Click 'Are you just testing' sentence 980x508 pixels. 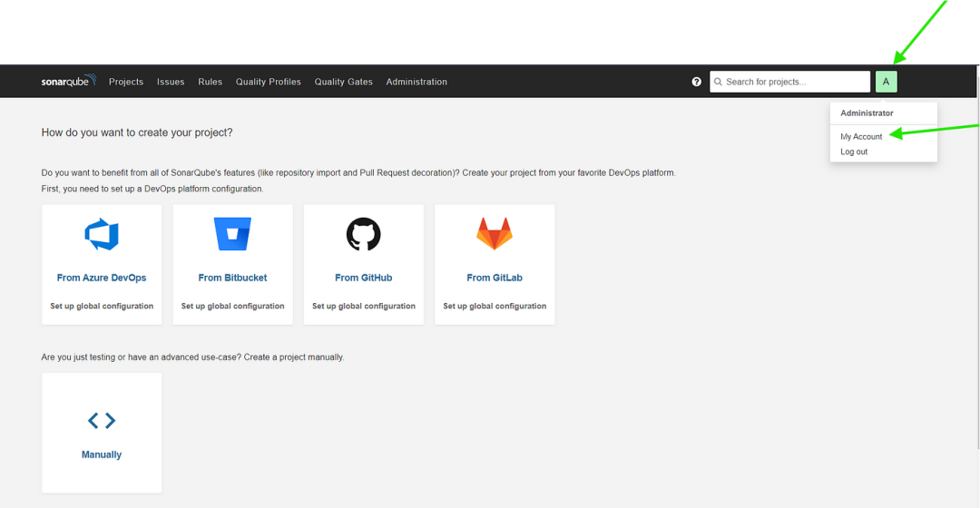tap(192, 357)
